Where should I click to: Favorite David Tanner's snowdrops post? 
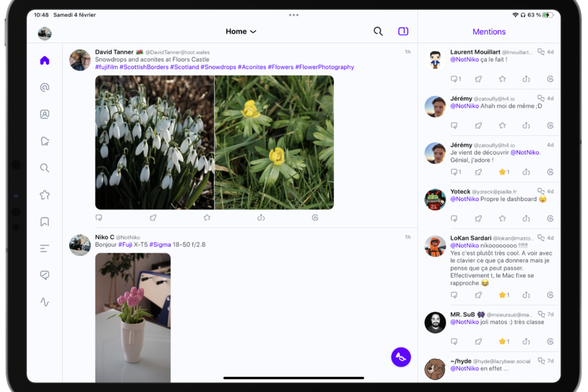click(x=207, y=218)
